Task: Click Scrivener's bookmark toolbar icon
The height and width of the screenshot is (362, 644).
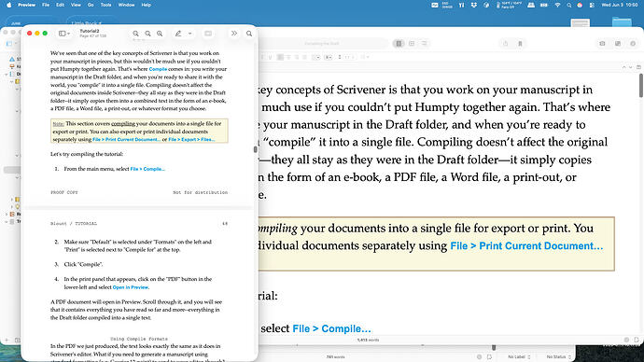Action: [520, 44]
